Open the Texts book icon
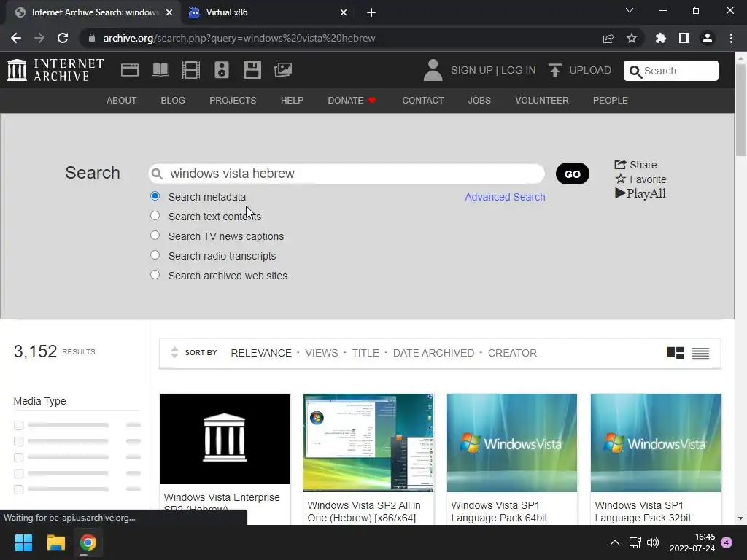Viewport: 747px width, 560px height. pos(160,70)
